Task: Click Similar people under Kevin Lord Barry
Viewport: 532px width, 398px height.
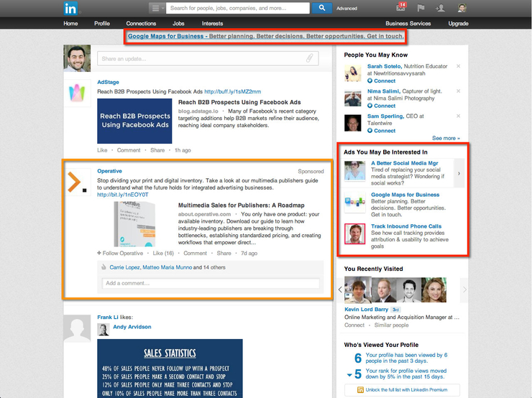Action: 391,325
